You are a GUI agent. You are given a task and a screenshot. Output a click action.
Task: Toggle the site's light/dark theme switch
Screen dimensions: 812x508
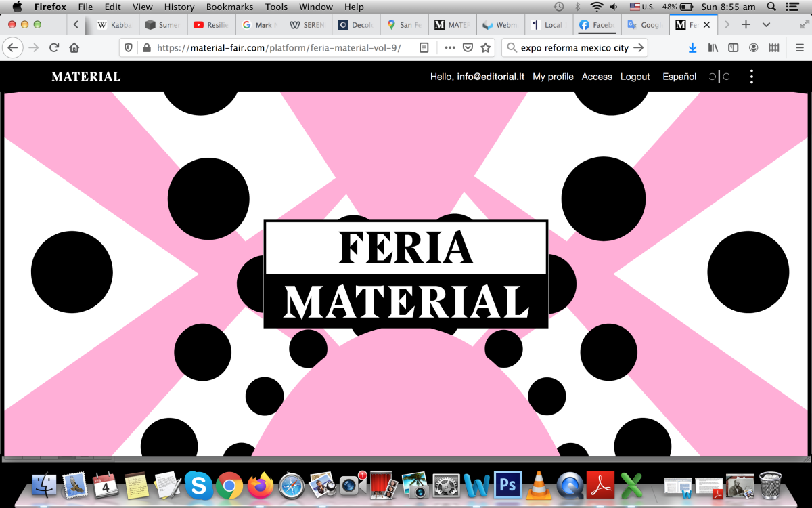(719, 77)
